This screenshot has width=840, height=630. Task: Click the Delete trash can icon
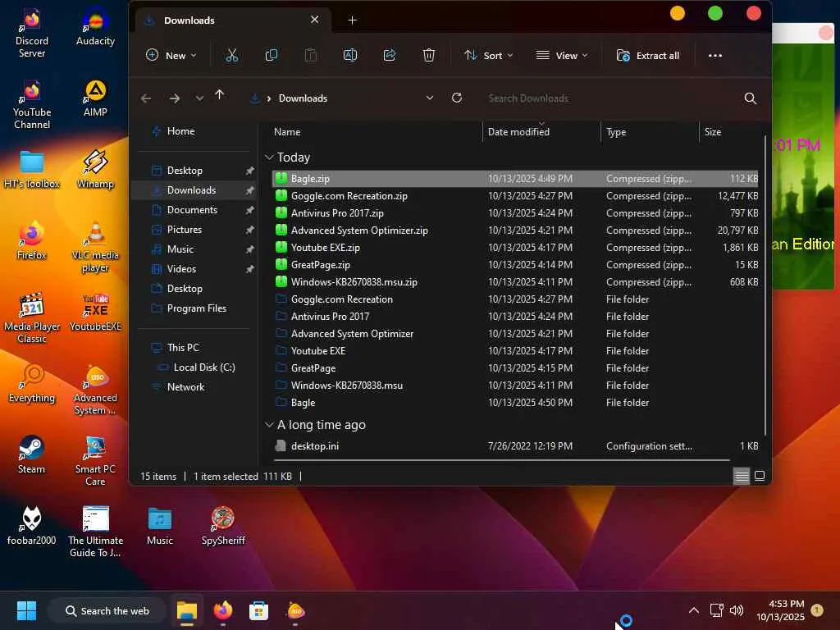[x=429, y=55]
